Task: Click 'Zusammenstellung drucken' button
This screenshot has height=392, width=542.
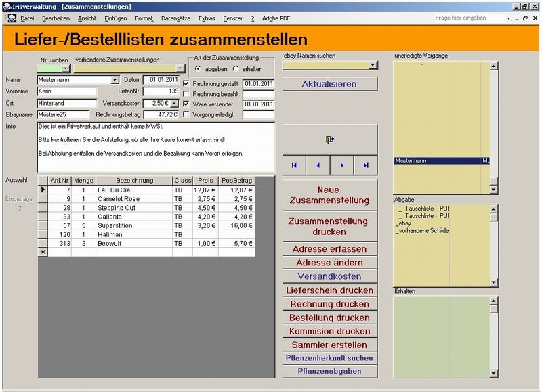Action: click(330, 227)
